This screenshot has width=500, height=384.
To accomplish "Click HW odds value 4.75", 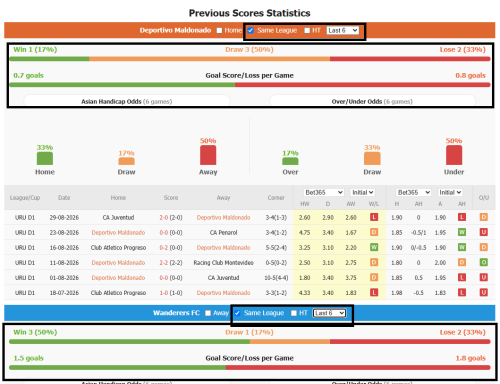I will (x=304, y=233).
